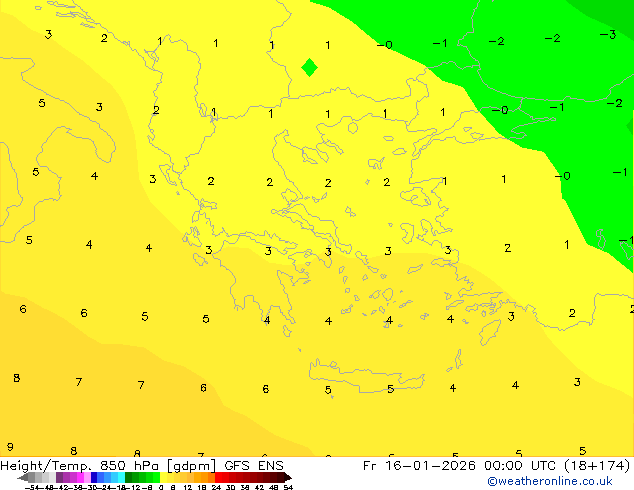
Task: Click the bright yellow swatch in the legend
Action: 164,477
